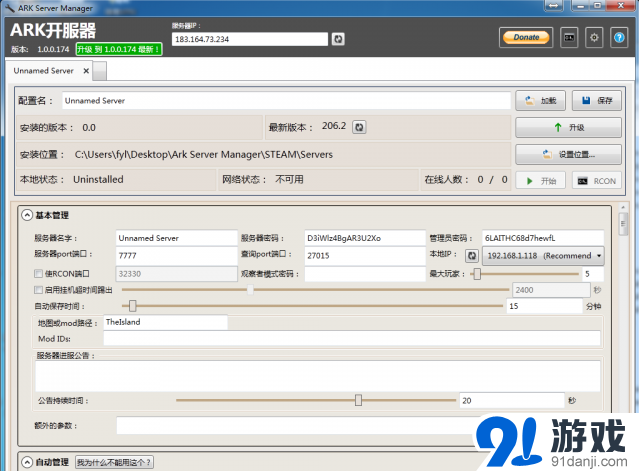Refresh the latest version 206.2
This screenshot has width=639, height=471.
point(359,127)
